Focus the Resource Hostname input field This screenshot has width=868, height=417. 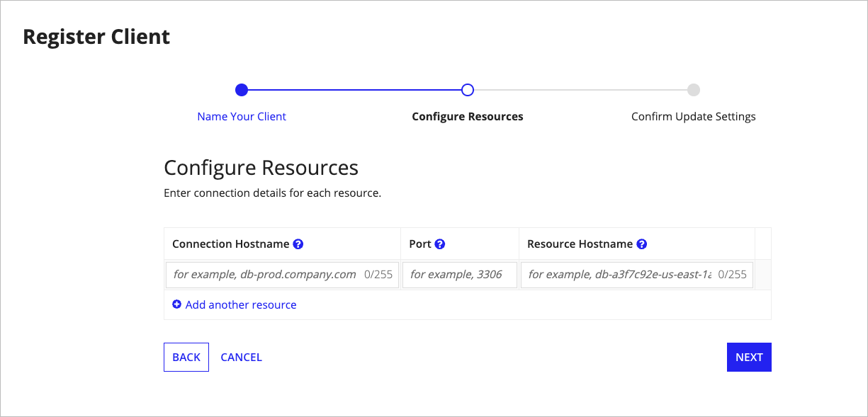[x=637, y=275]
